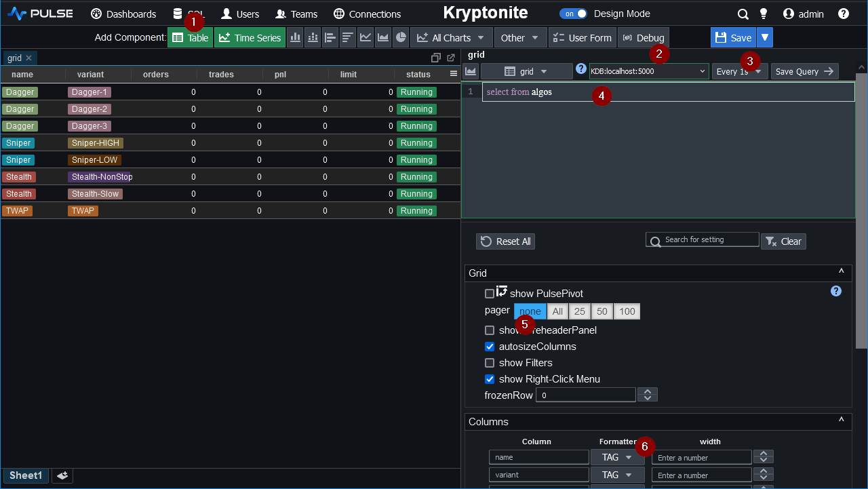Open Dashboards page

click(123, 14)
